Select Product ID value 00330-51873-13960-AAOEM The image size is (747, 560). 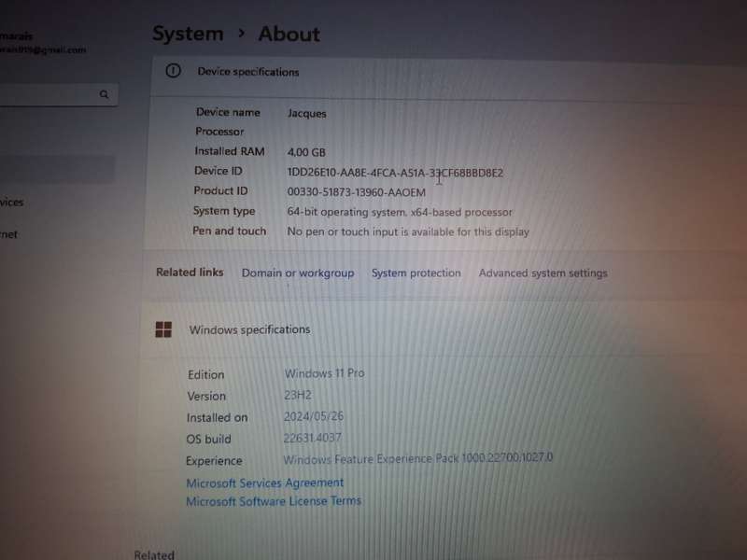pyautogui.click(x=357, y=192)
